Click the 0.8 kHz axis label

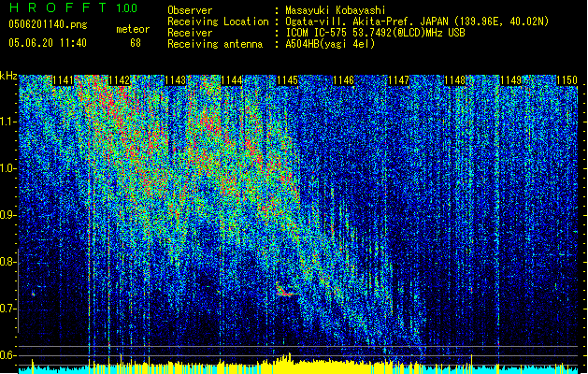pyautogui.click(x=7, y=262)
